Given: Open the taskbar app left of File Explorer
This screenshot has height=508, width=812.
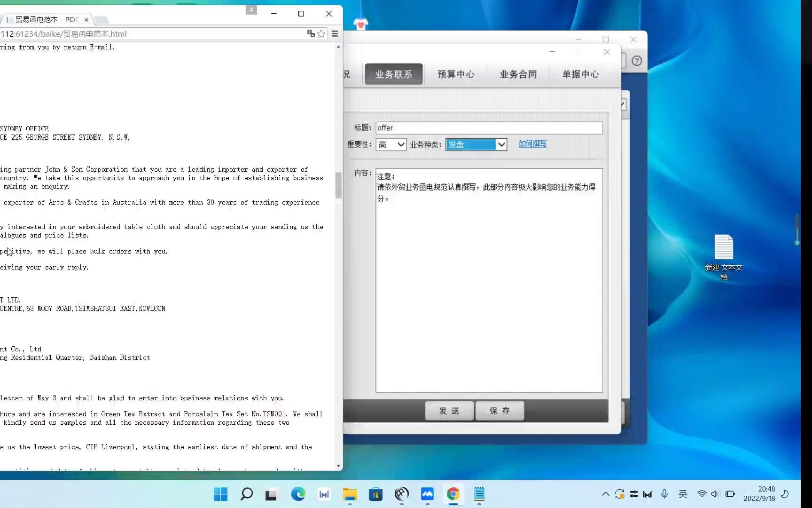Looking at the screenshot, I should 324,494.
